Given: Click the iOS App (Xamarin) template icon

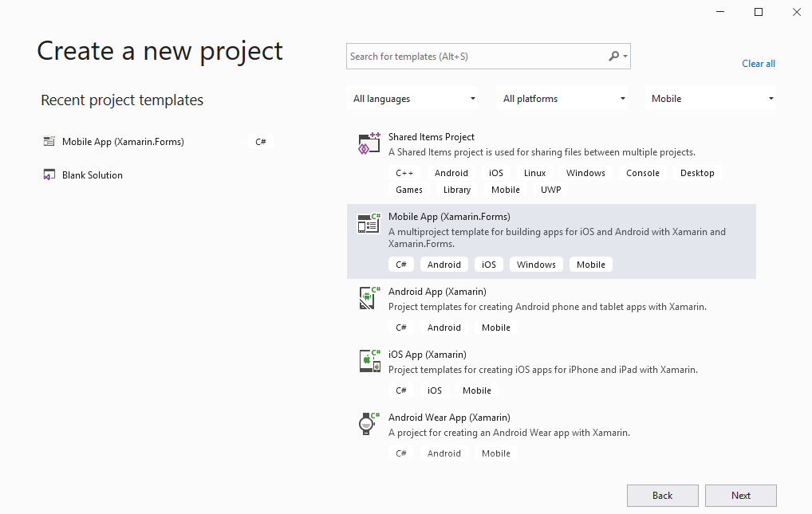Looking at the screenshot, I should (x=368, y=361).
